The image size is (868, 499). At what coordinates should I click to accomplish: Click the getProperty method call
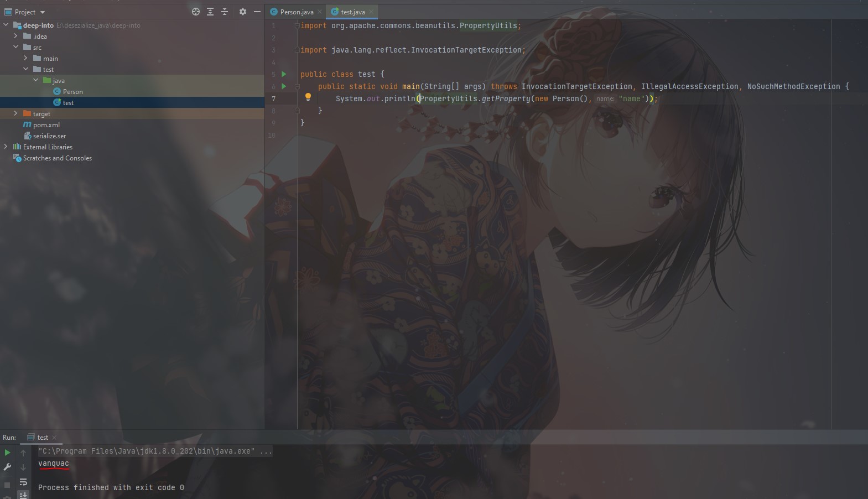click(x=506, y=98)
